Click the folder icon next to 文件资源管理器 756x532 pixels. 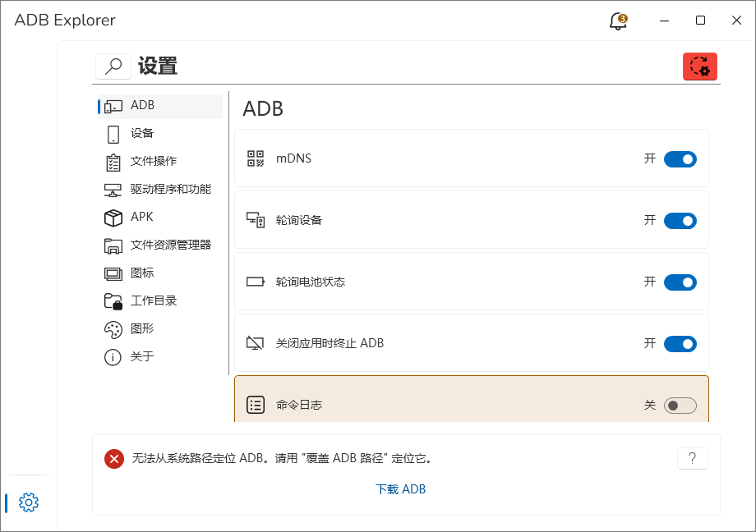click(113, 245)
